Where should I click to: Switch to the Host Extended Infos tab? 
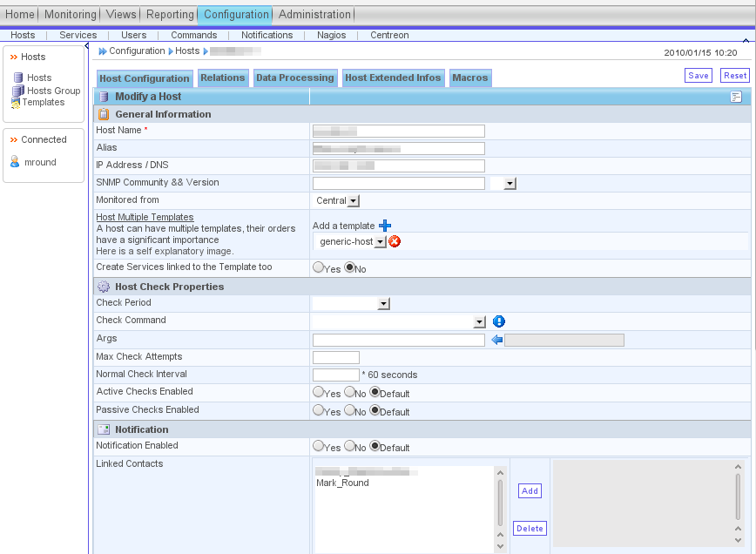(393, 78)
